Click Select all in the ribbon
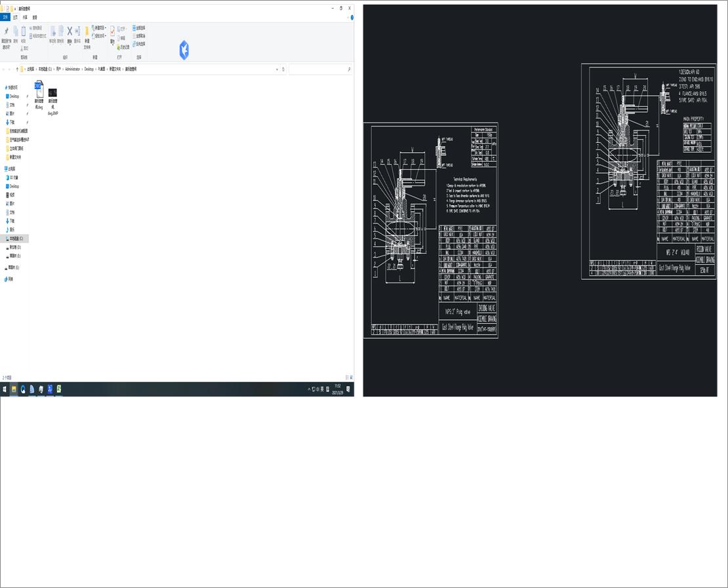The image size is (728, 588). (x=139, y=28)
